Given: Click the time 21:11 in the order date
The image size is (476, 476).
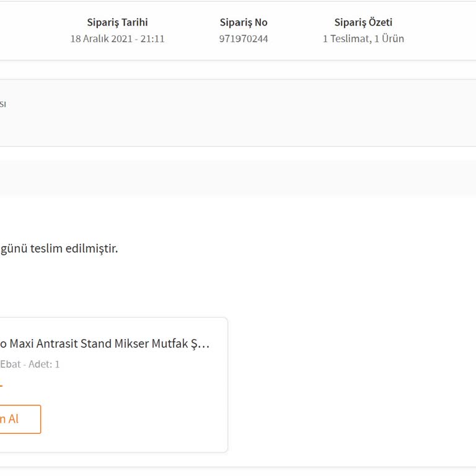Looking at the screenshot, I should tap(152, 38).
